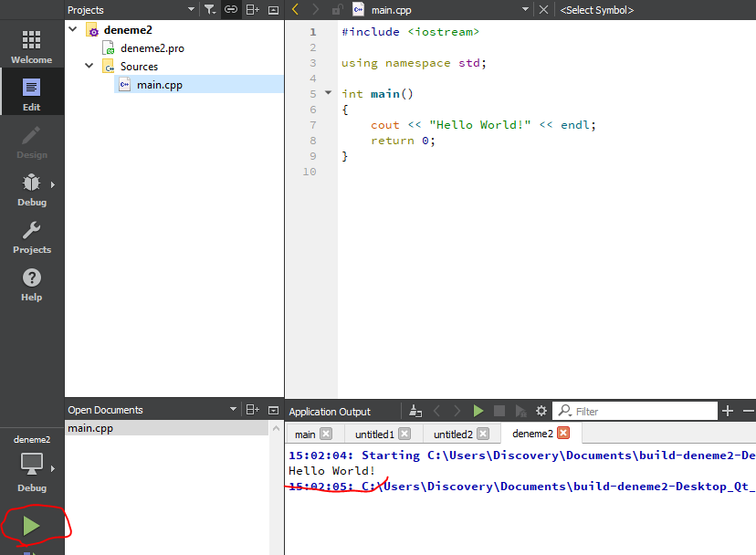Open the Debug mode submenu arrow

click(x=53, y=184)
